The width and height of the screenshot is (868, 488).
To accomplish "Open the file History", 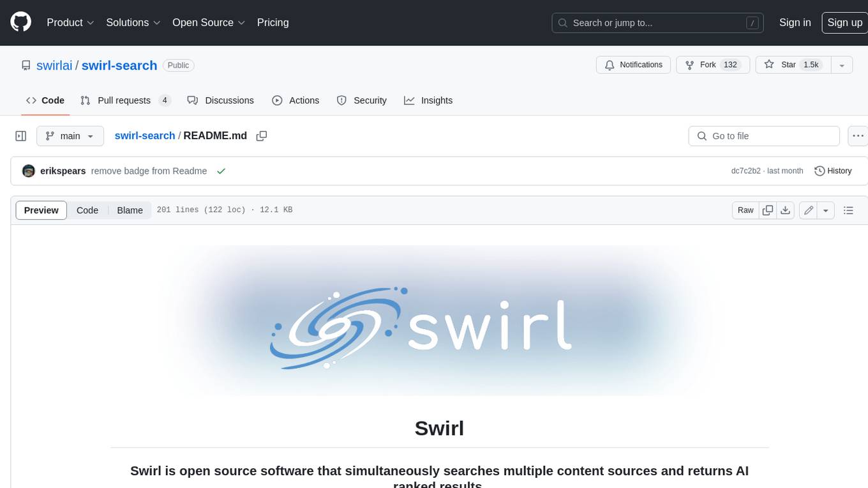I will [x=833, y=171].
